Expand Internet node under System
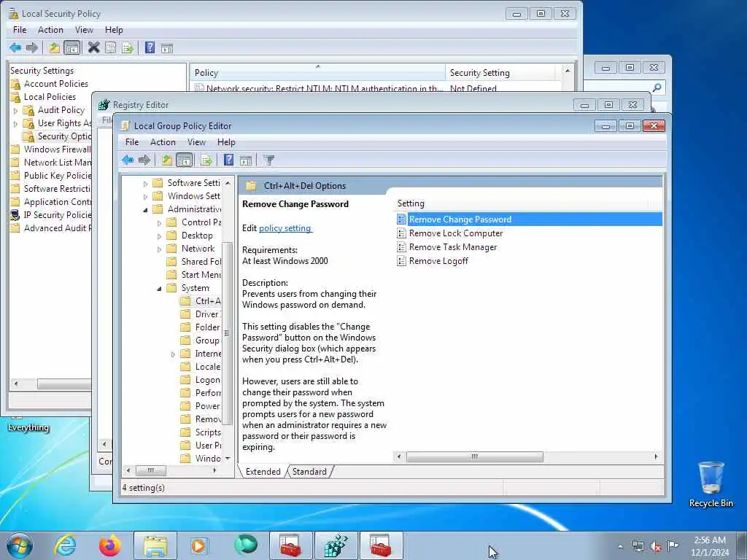Image resolution: width=747 pixels, height=560 pixels. 173,354
